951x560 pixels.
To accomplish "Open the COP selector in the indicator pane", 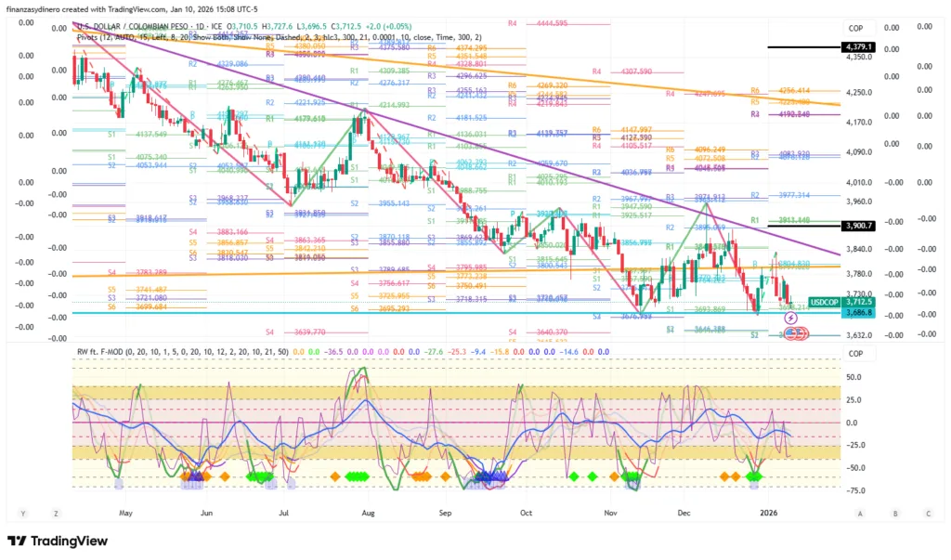I will pos(855,353).
